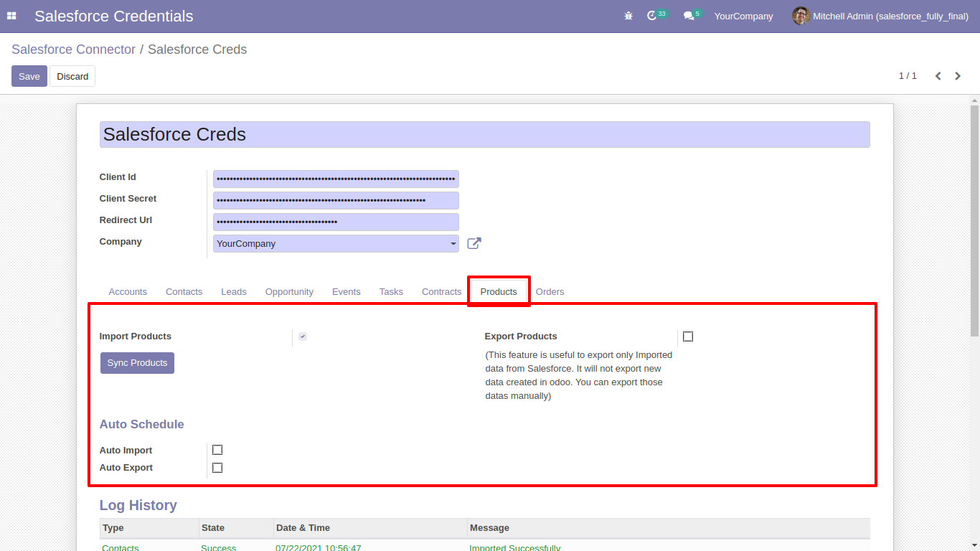Open Company external link icon
980x551 pixels.
(474, 243)
